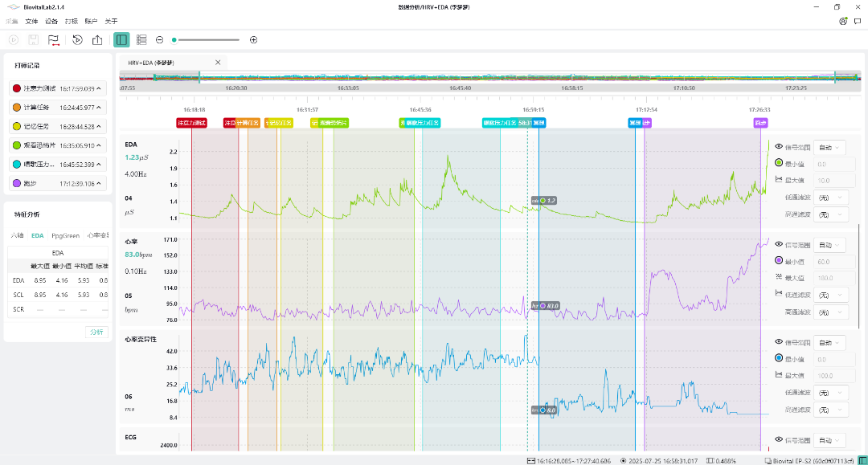Open the heart rate 低通滤波 dropdown

(829, 295)
